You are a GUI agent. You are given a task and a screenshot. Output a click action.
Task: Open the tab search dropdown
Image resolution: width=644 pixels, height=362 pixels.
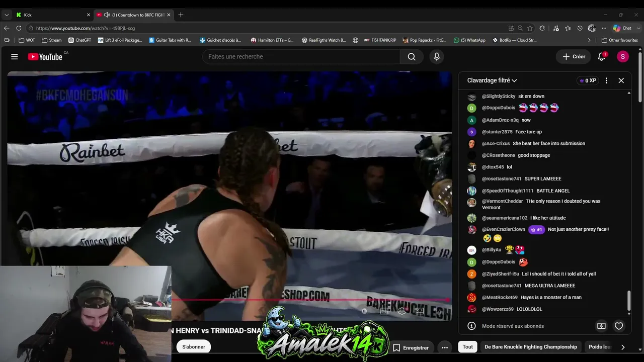pos(7,15)
